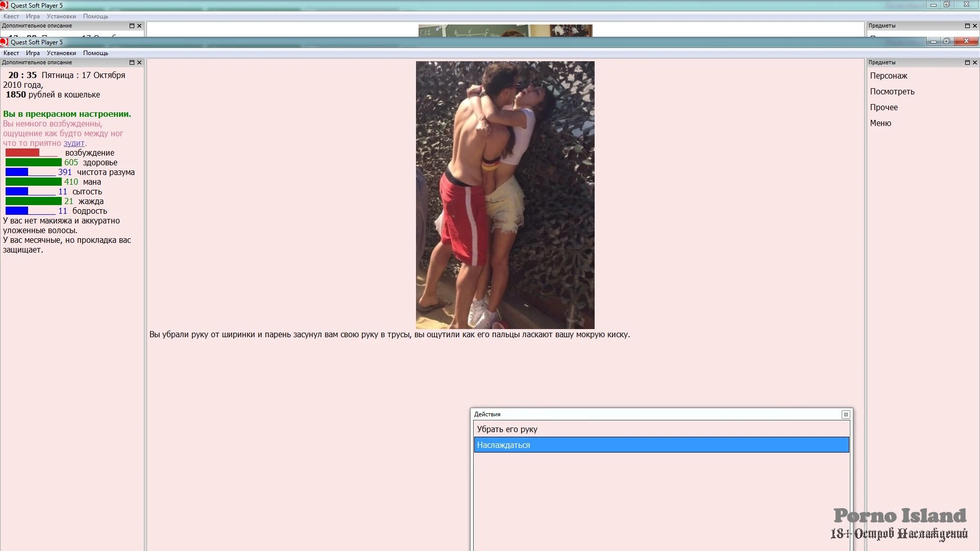This screenshot has width=980, height=551.
Task: Close the front Дополнительное описание panel
Action: pos(139,62)
